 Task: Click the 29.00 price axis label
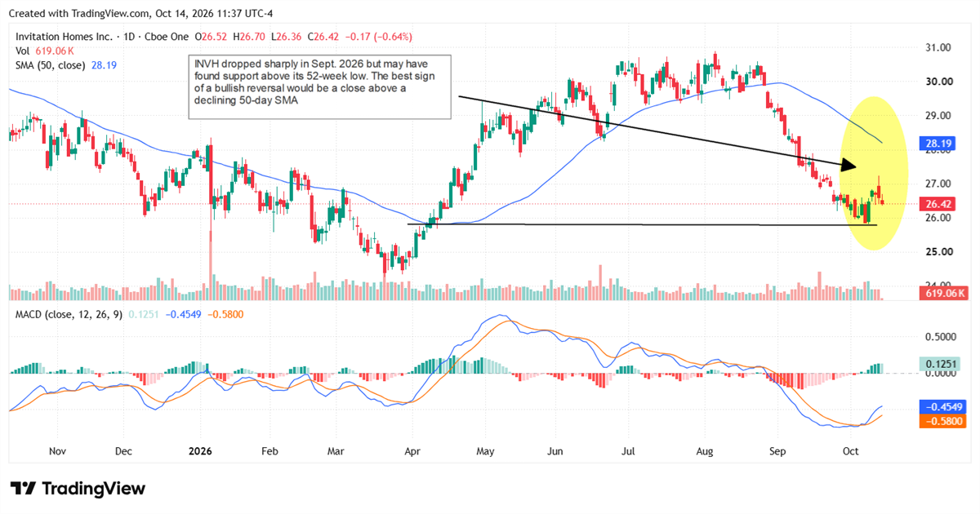[938, 116]
